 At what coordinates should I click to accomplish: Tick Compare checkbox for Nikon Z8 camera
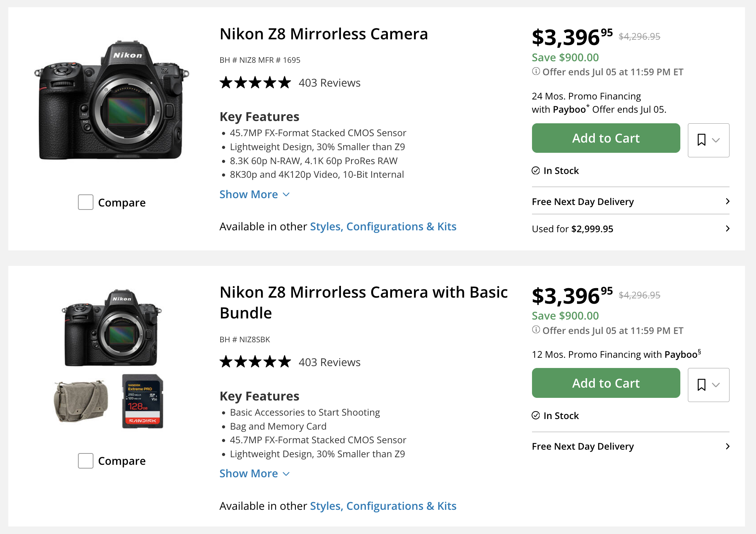pos(86,202)
